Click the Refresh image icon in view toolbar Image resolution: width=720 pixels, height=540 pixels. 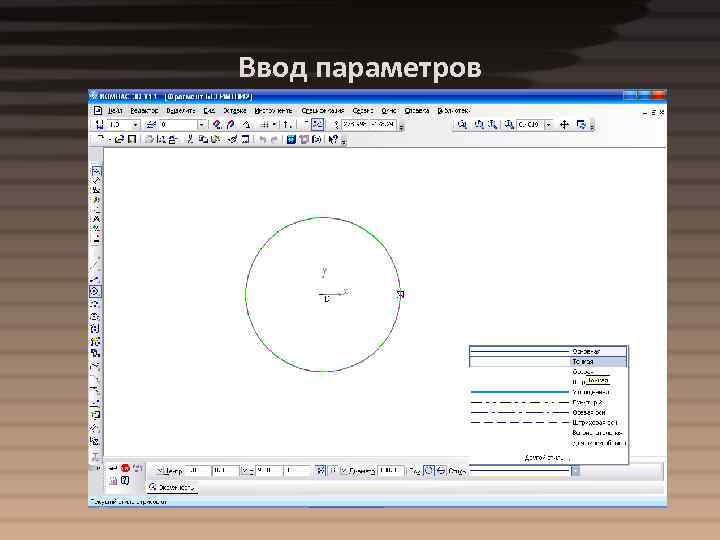pos(581,124)
